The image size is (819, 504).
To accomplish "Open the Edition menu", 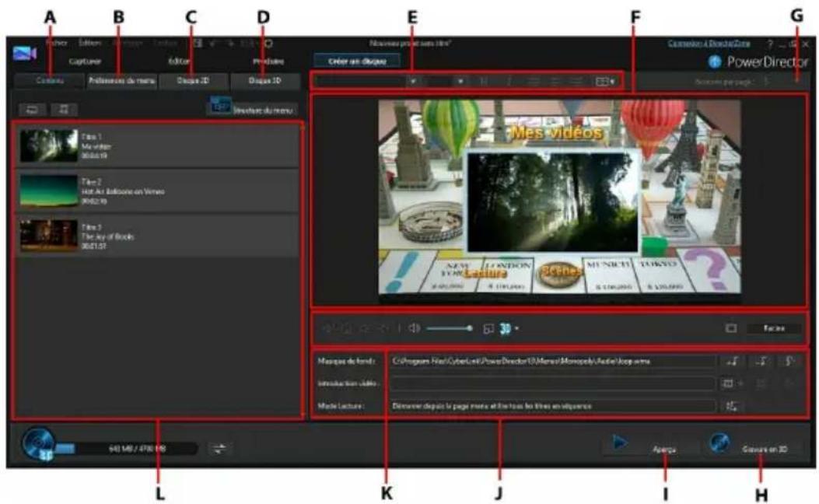I will point(90,44).
